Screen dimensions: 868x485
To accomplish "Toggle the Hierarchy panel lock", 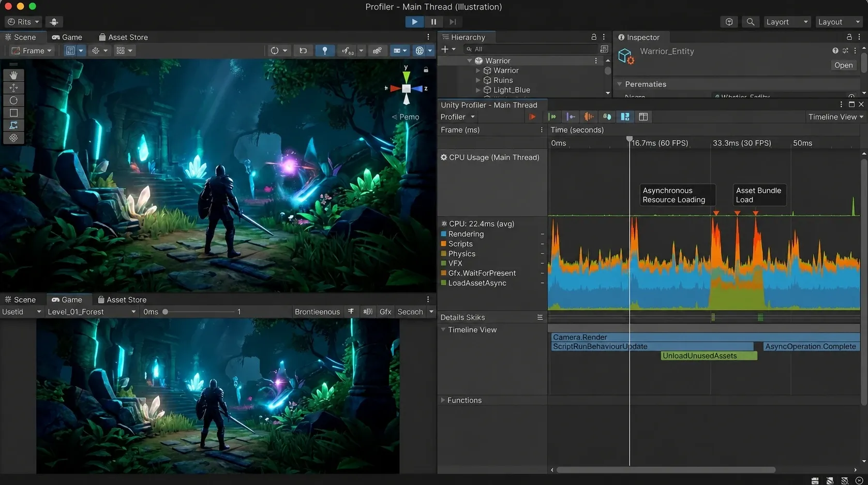I will pyautogui.click(x=594, y=37).
